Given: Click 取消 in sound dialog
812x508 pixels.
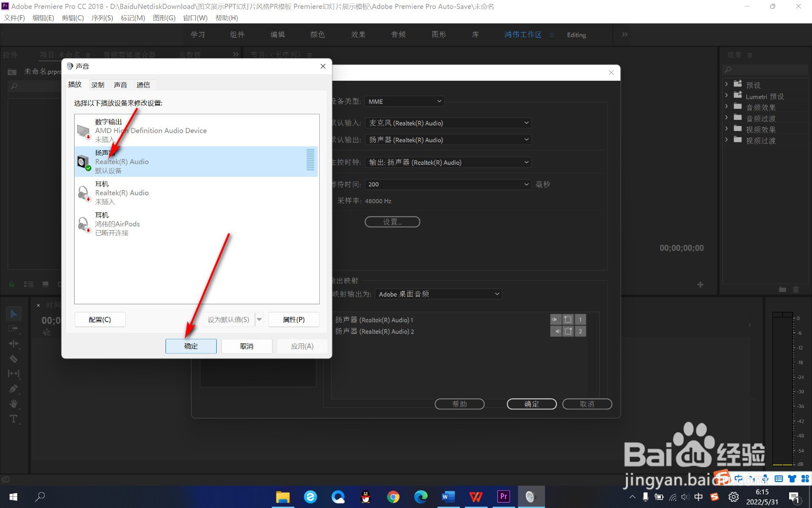Looking at the screenshot, I should (x=247, y=346).
